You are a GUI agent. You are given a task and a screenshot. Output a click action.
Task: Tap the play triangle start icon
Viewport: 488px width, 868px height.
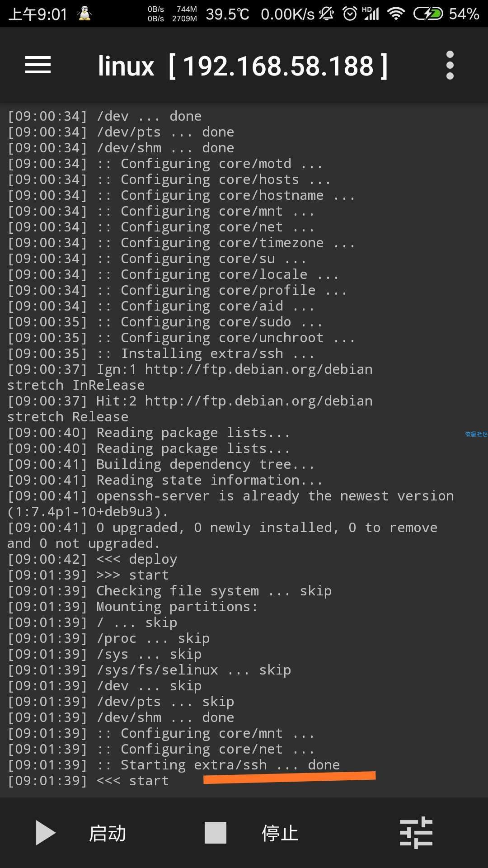coord(46,833)
